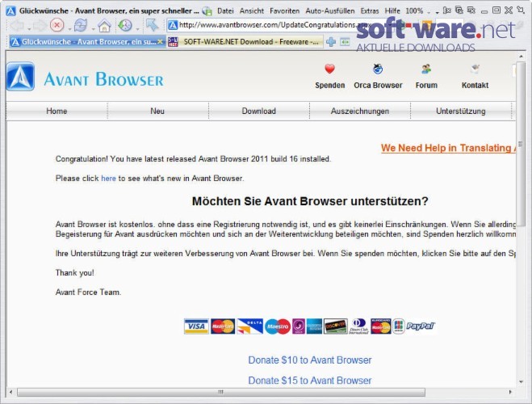Screen dimensions: 532x404
Task: Open History button dropdown arrow
Action: pyautogui.click(x=137, y=29)
